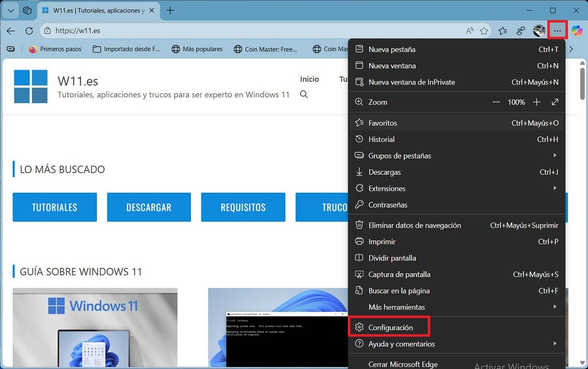Open the new tab plus button
The width and height of the screenshot is (588, 369).
(170, 10)
